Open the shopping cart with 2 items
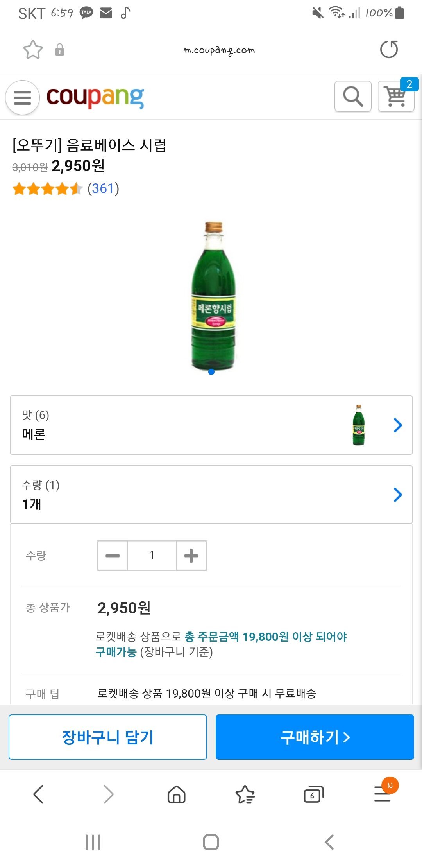 pos(396,97)
